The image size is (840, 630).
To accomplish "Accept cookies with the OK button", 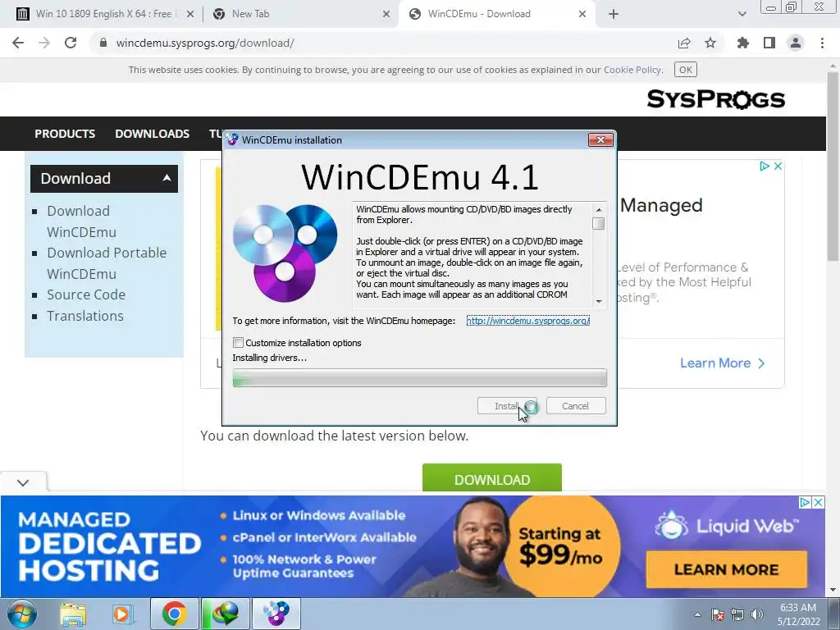I will point(685,70).
